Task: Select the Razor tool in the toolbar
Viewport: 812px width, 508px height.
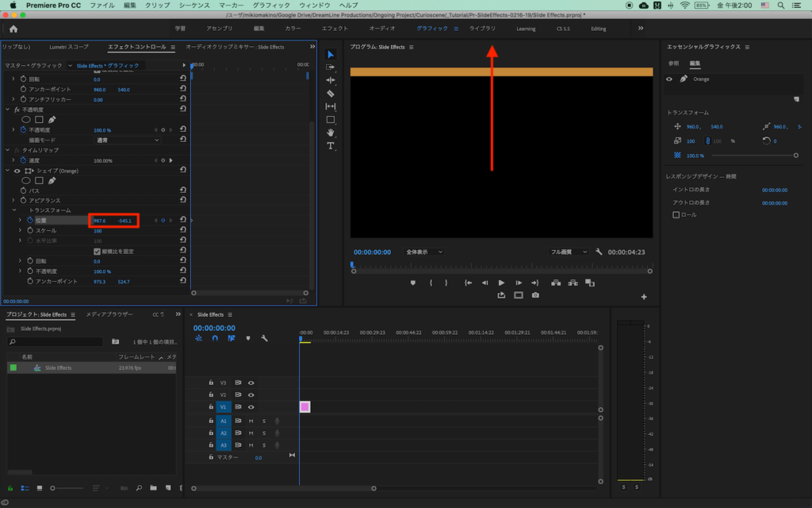Action: [x=331, y=94]
